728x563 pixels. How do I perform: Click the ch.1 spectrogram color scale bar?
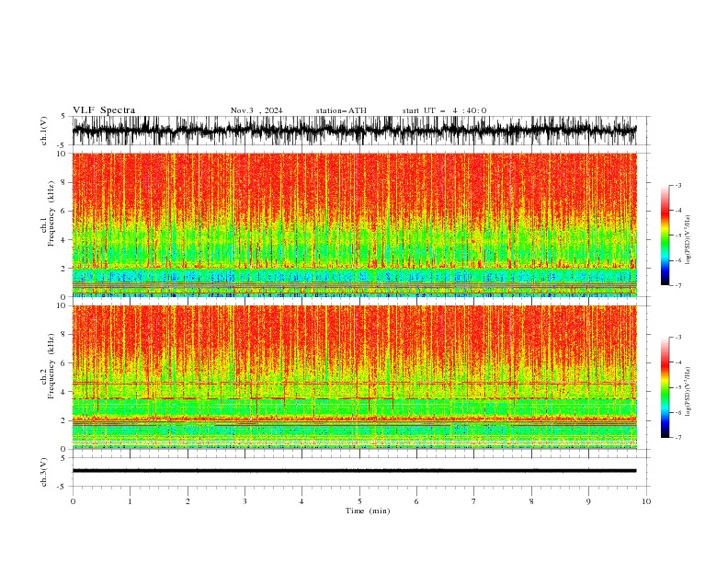tap(665, 236)
